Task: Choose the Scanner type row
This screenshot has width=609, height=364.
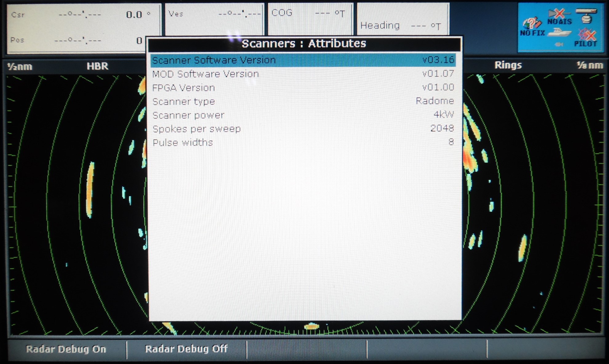Action: 303,101
